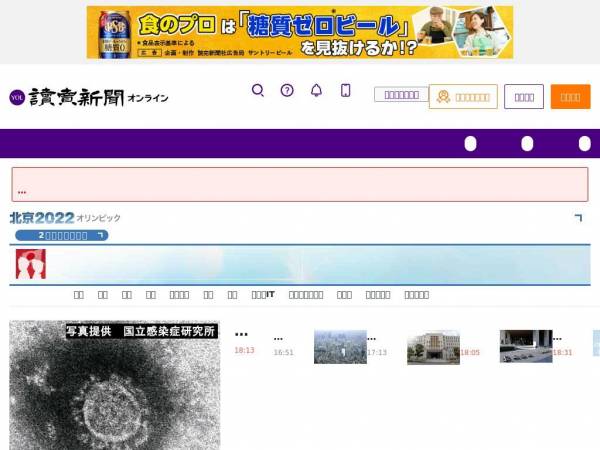Open notifications bell icon
Screen dimensions: 600x450
(316, 90)
